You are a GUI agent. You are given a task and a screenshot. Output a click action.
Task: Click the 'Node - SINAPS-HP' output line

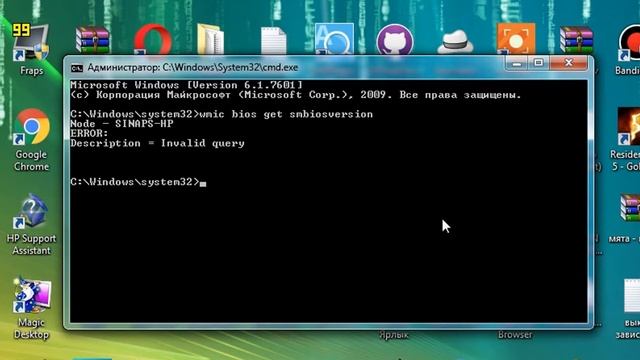pyautogui.click(x=122, y=124)
